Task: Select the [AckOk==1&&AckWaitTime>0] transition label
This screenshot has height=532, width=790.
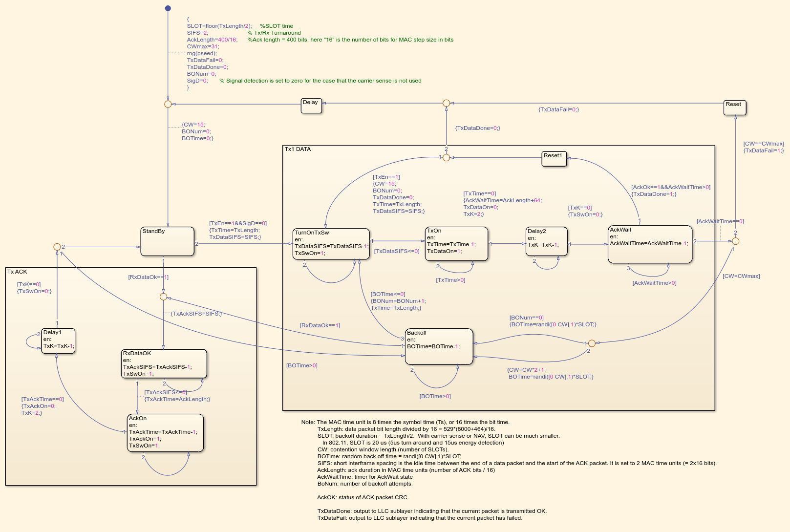Action: (671, 187)
